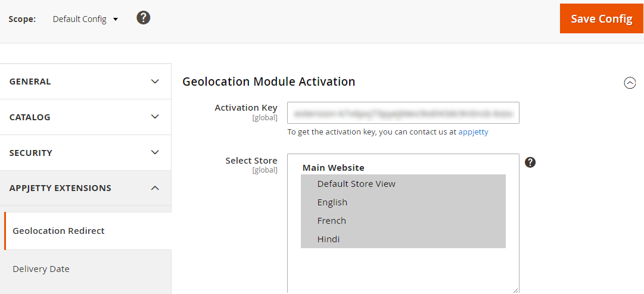Expand the Catalog settings section
Image resolution: width=644 pixels, height=294 pixels.
point(85,117)
